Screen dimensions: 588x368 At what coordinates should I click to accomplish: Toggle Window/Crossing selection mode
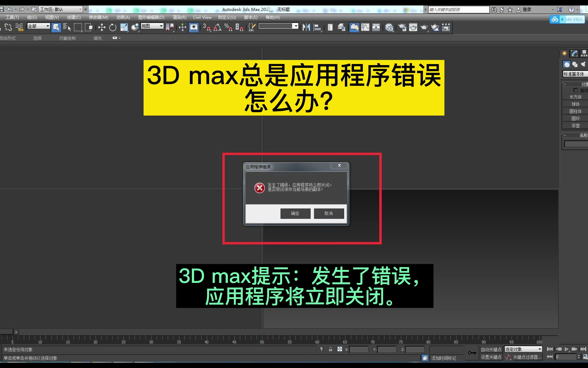tap(89, 27)
